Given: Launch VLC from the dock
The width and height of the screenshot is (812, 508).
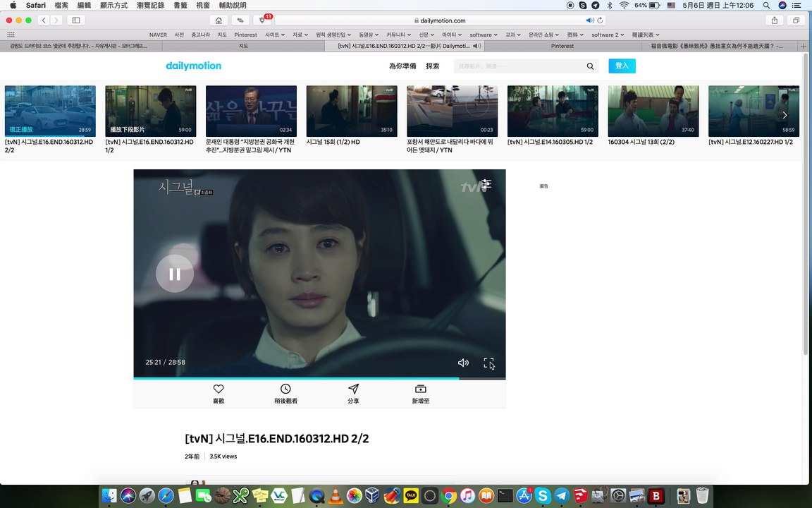Looking at the screenshot, I should pos(336,496).
